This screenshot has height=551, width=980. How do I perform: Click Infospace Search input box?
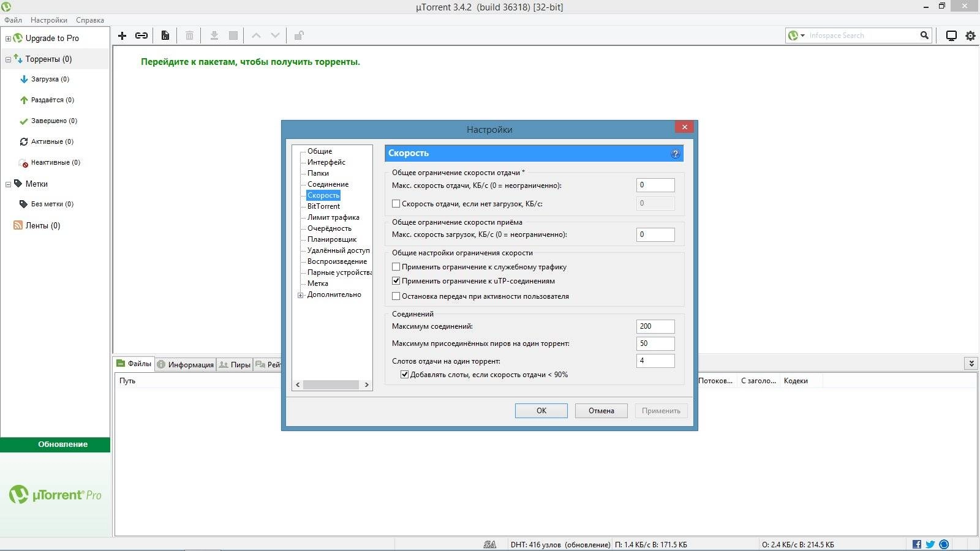(x=862, y=36)
